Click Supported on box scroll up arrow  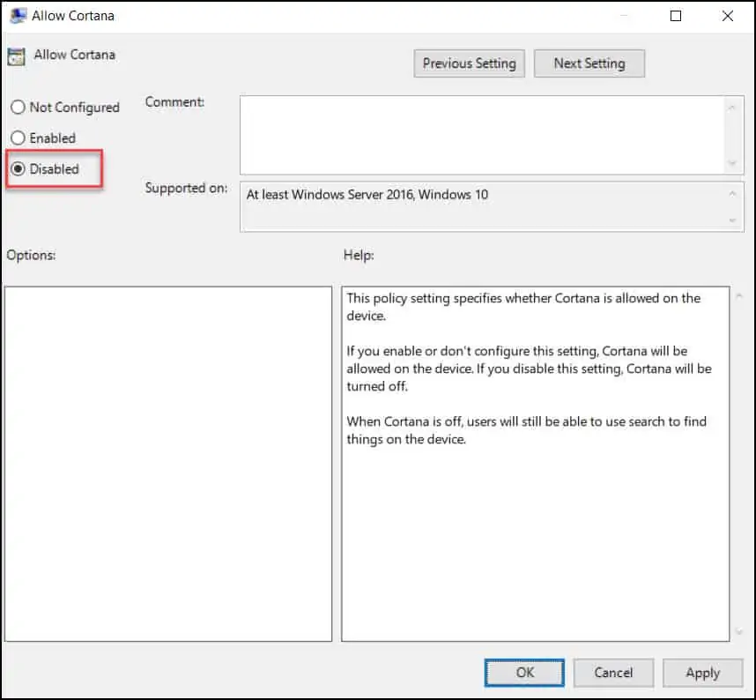[x=732, y=194]
